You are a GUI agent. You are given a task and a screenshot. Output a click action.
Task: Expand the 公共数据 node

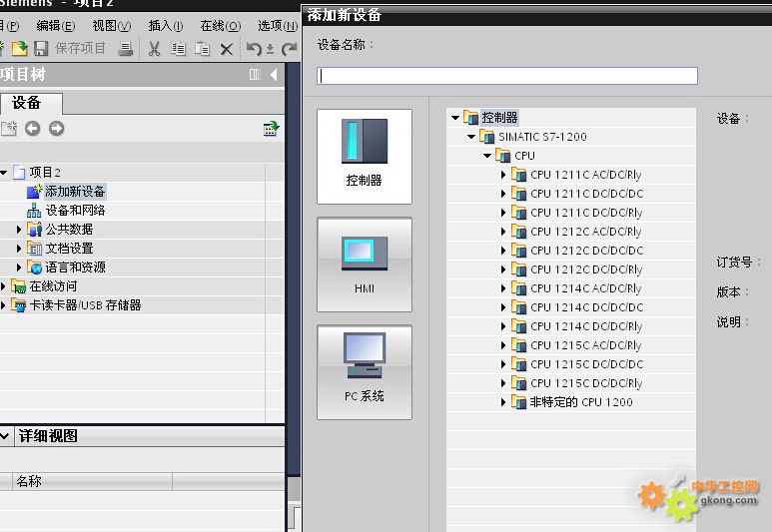pos(19,230)
